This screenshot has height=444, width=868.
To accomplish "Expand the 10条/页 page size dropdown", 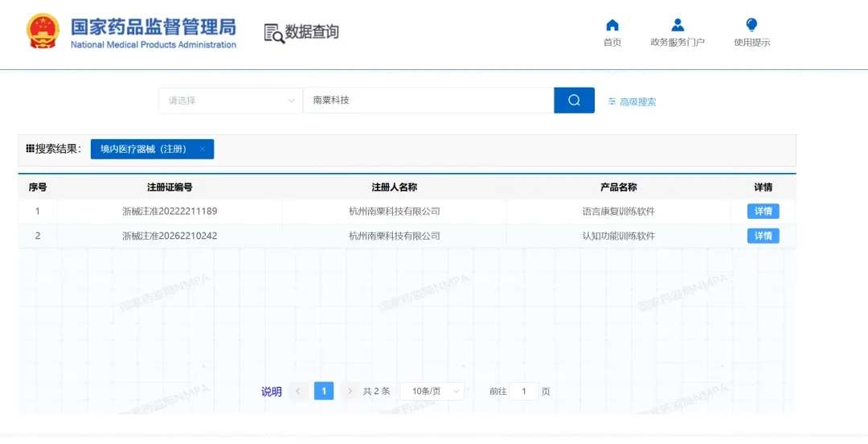I will 432,392.
